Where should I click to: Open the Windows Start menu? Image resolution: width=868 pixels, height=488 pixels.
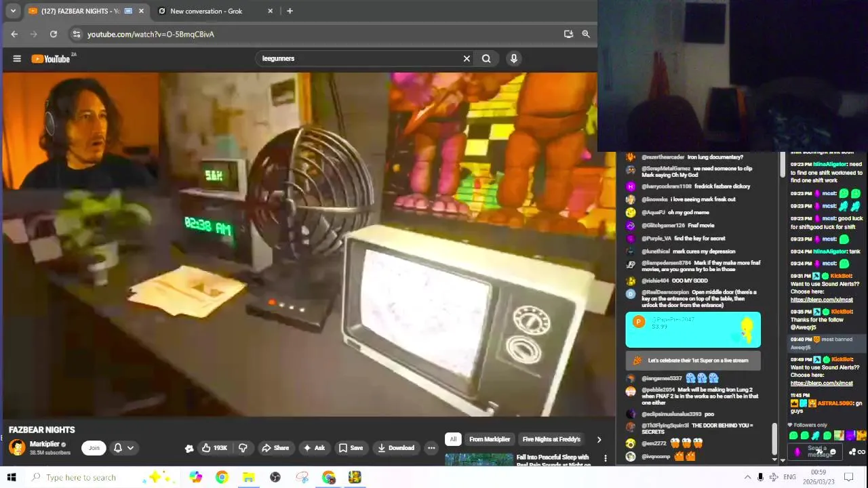point(12,478)
